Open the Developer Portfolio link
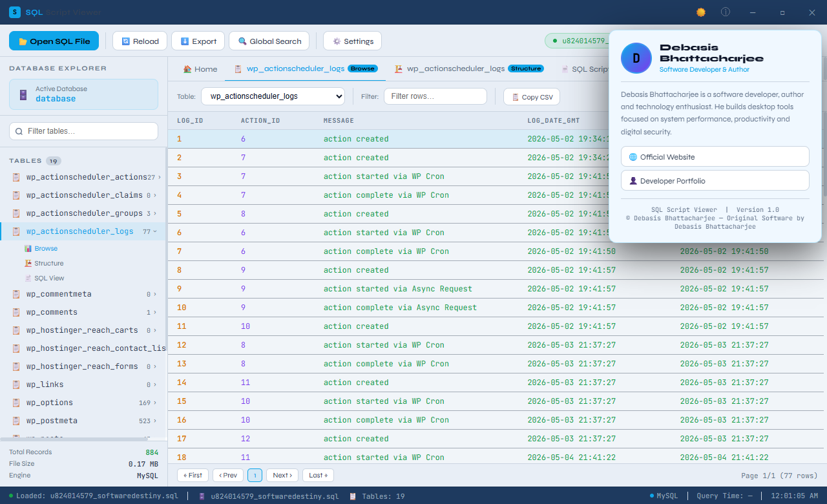The width and height of the screenshot is (827, 504). coord(715,180)
